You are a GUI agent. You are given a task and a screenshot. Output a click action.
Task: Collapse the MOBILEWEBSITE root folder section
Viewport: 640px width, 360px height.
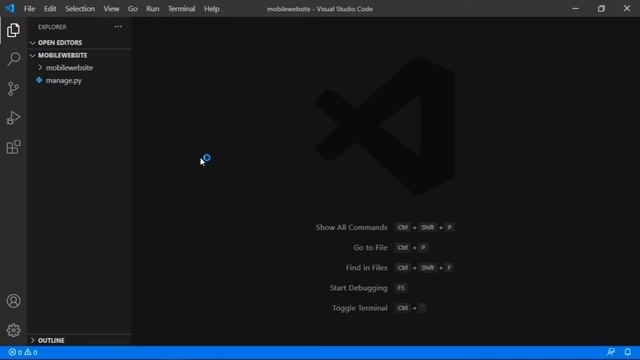click(x=33, y=55)
